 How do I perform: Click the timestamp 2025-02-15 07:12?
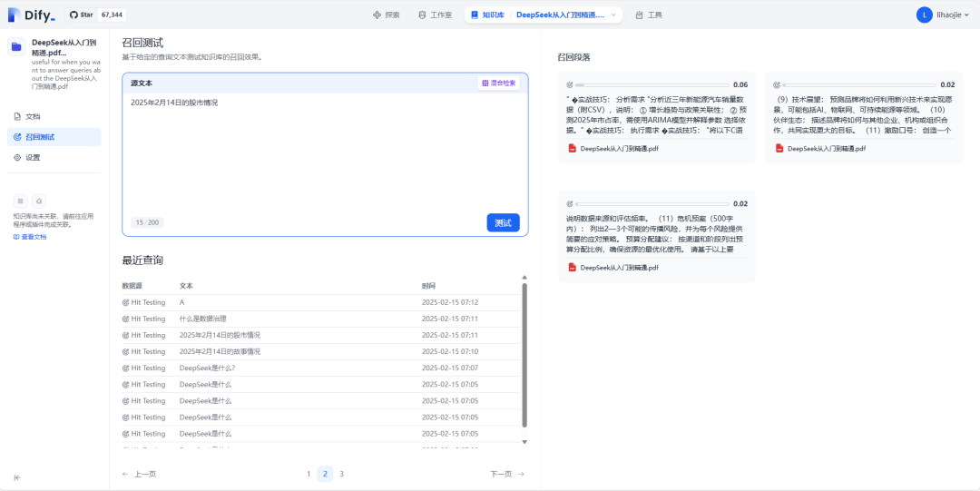click(450, 303)
